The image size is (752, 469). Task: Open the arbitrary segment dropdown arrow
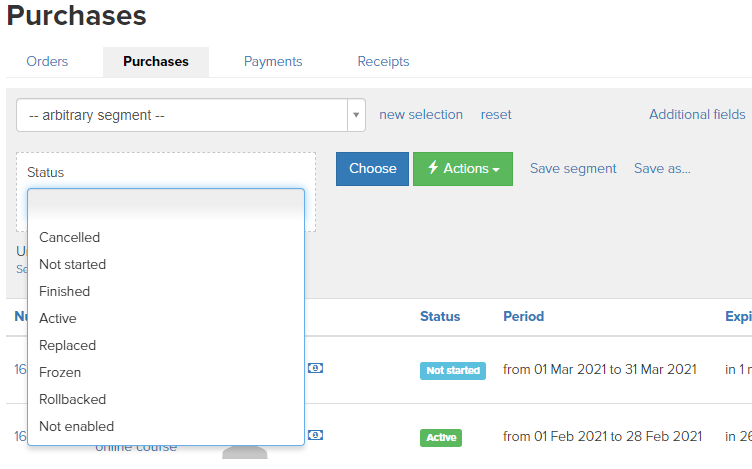pos(356,115)
